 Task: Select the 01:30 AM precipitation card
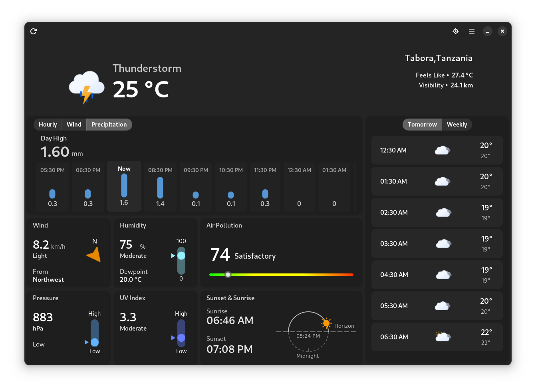(x=334, y=186)
